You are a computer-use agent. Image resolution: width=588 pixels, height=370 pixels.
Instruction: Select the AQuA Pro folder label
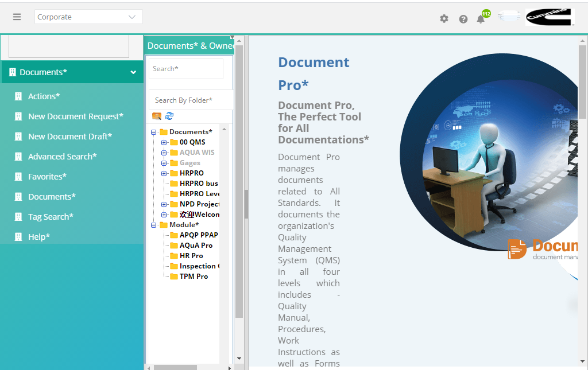[196, 246]
